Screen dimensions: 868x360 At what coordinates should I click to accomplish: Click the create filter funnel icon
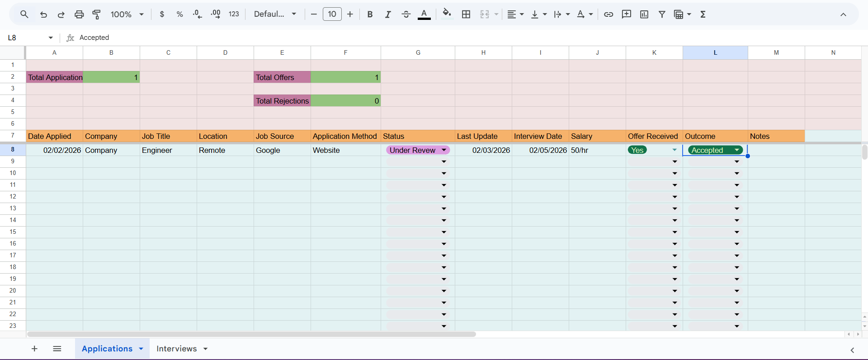[x=662, y=14]
